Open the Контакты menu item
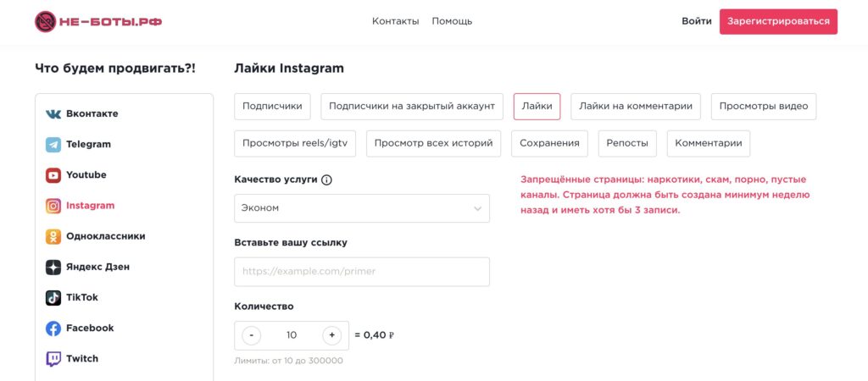868x381 pixels. pos(395,21)
